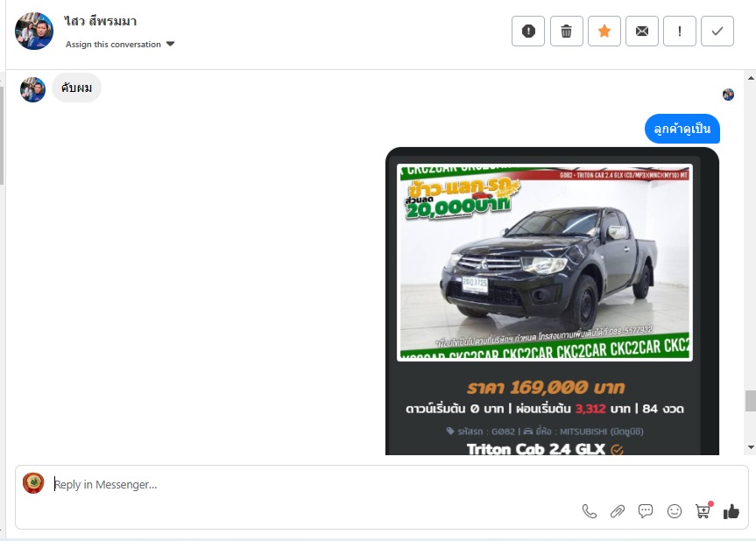Click the installment line ดาวน์เริ่มต้น 0 บาท
This screenshot has height=541, width=756.
point(545,409)
